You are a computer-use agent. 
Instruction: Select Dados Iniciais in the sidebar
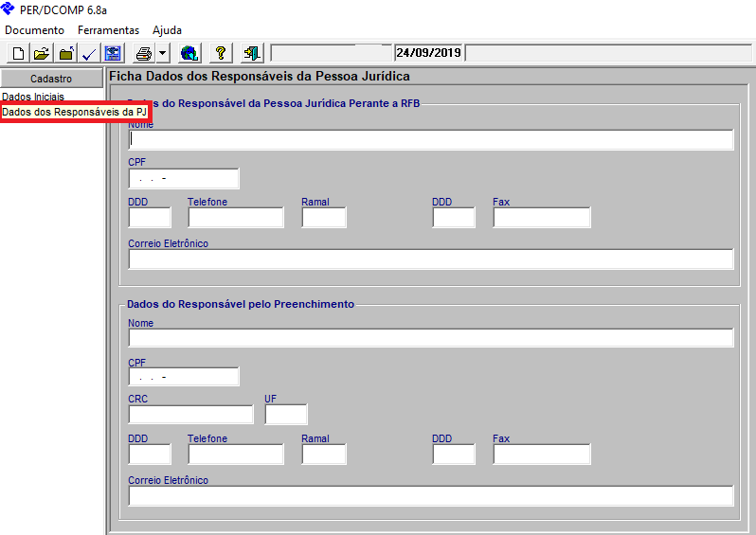(x=33, y=98)
